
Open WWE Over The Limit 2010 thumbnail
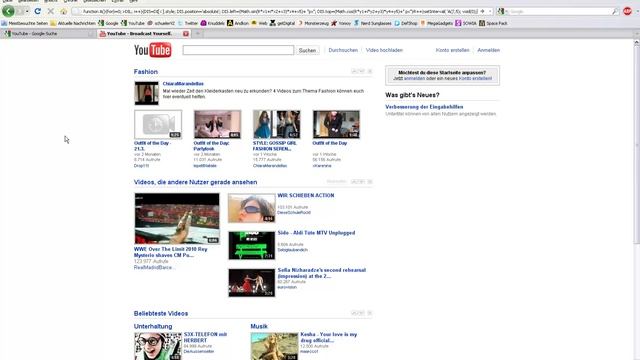[x=177, y=218]
